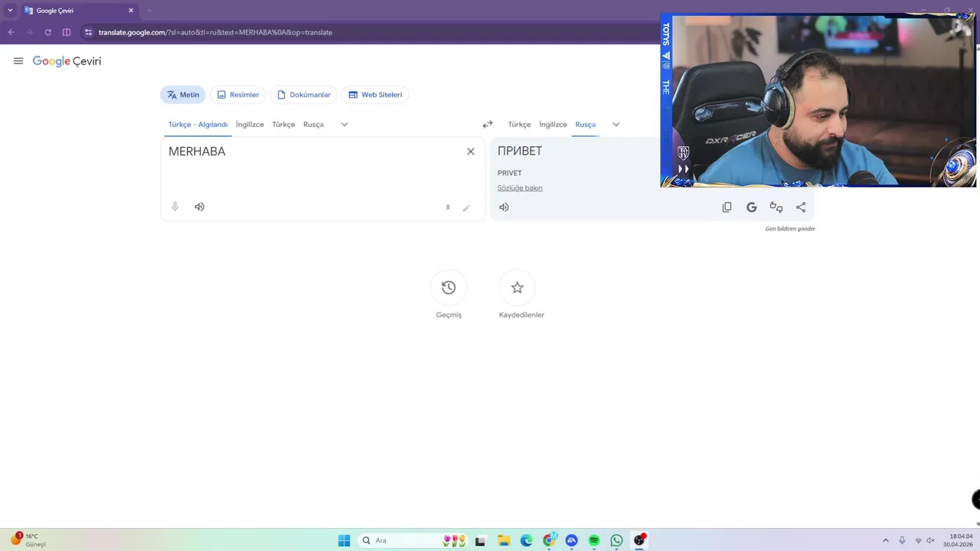980x551 pixels.
Task: Close the Google Çeviri browser tab
Action: coord(131,11)
